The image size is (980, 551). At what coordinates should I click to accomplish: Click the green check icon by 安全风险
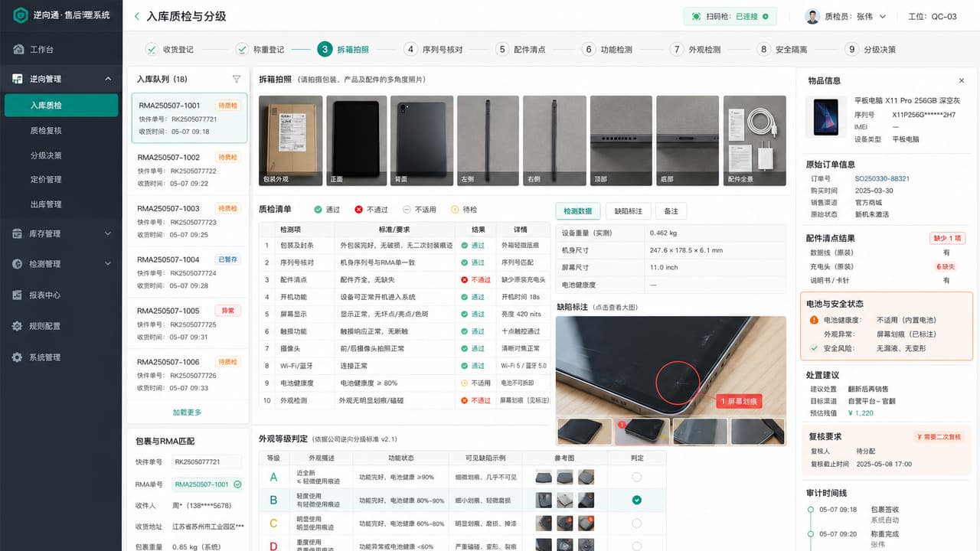pyautogui.click(x=813, y=348)
